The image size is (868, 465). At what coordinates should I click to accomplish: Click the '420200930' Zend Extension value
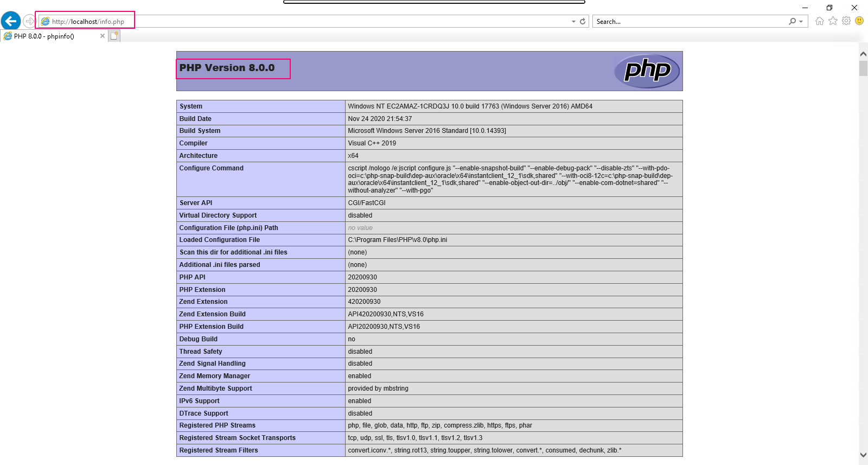364,302
